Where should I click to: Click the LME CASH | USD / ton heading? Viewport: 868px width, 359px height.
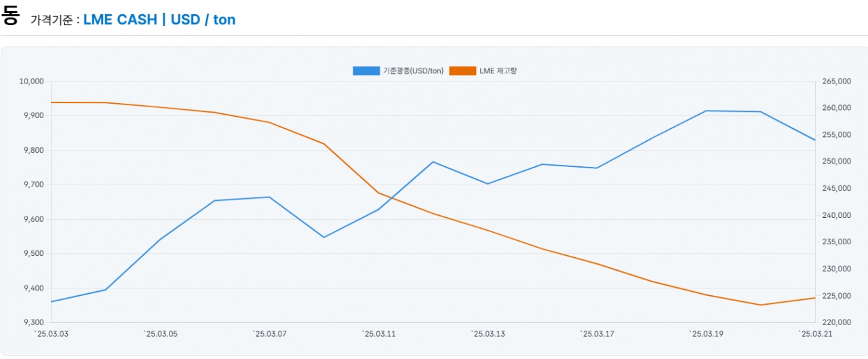click(x=159, y=20)
